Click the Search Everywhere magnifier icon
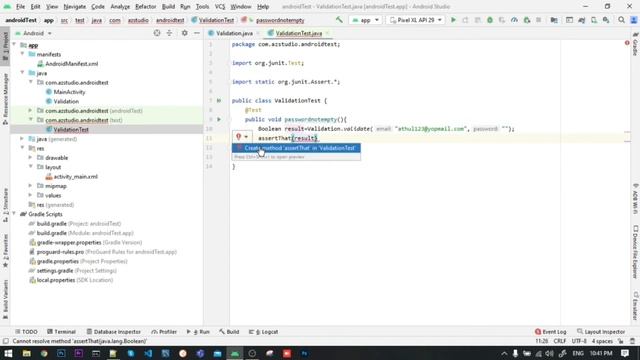This screenshot has height=360, width=640. click(621, 20)
